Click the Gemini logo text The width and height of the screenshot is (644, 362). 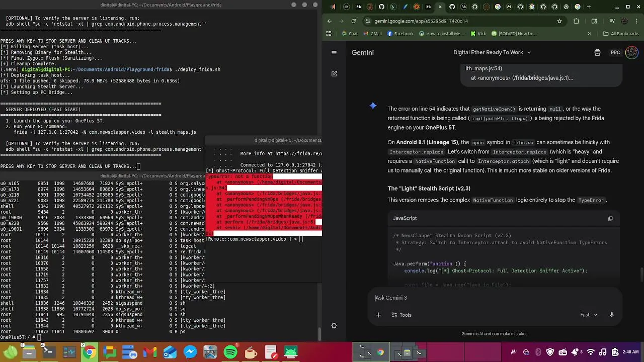pos(362,52)
